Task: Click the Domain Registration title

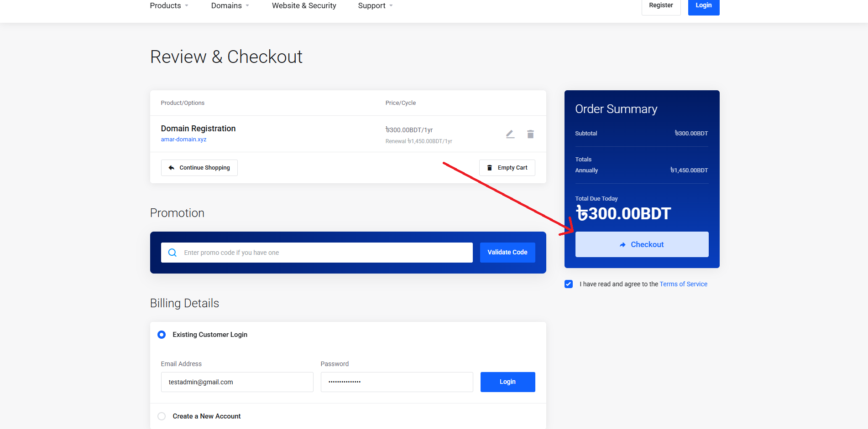Action: coord(198,129)
